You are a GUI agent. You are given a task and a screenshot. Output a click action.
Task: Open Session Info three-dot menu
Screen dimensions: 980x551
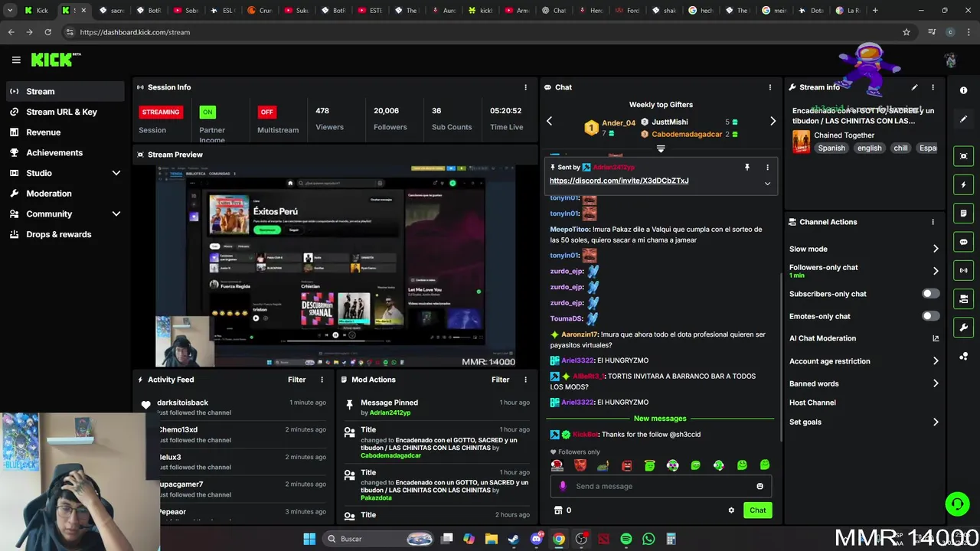click(525, 87)
